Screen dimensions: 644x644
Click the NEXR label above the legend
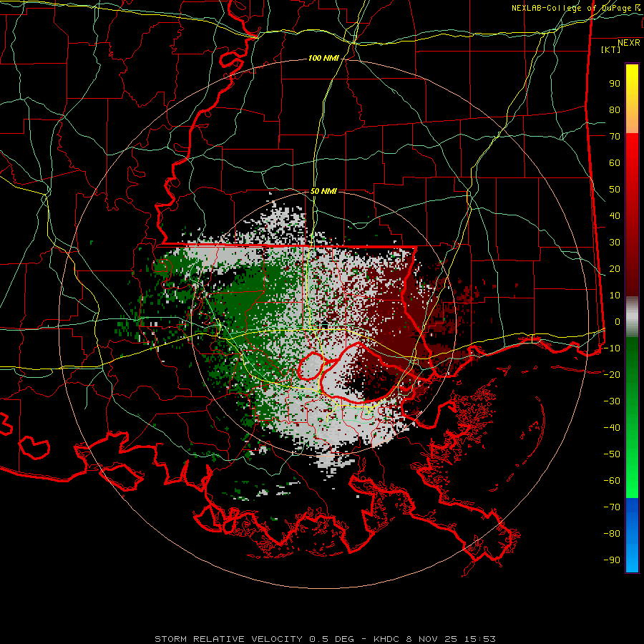[629, 43]
